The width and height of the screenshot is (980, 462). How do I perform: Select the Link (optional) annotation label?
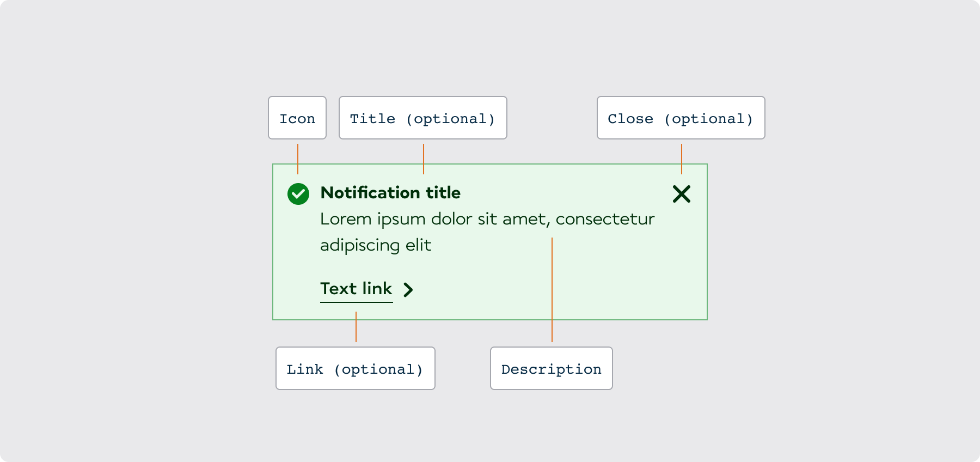[355, 369]
